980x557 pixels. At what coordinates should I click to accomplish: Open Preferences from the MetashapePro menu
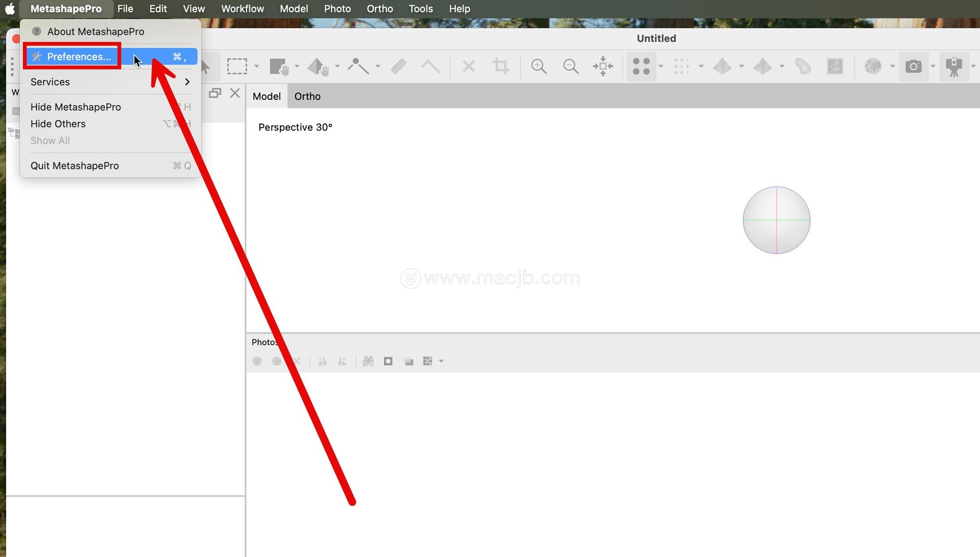point(79,57)
